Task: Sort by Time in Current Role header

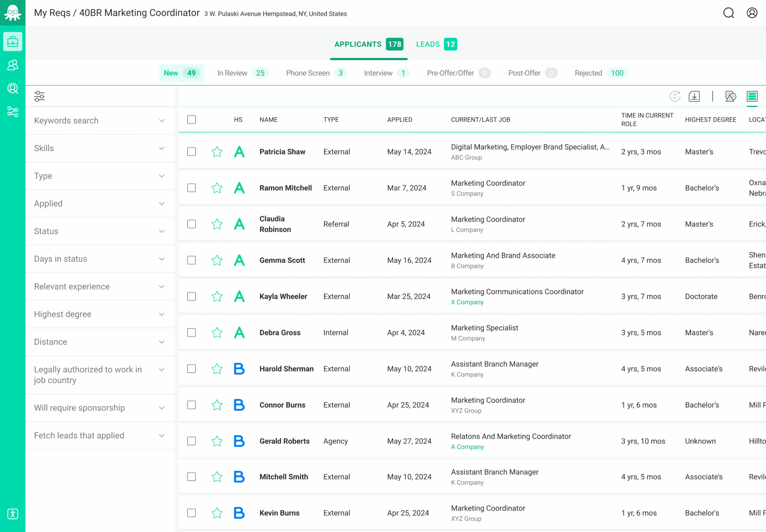Action: click(647, 120)
